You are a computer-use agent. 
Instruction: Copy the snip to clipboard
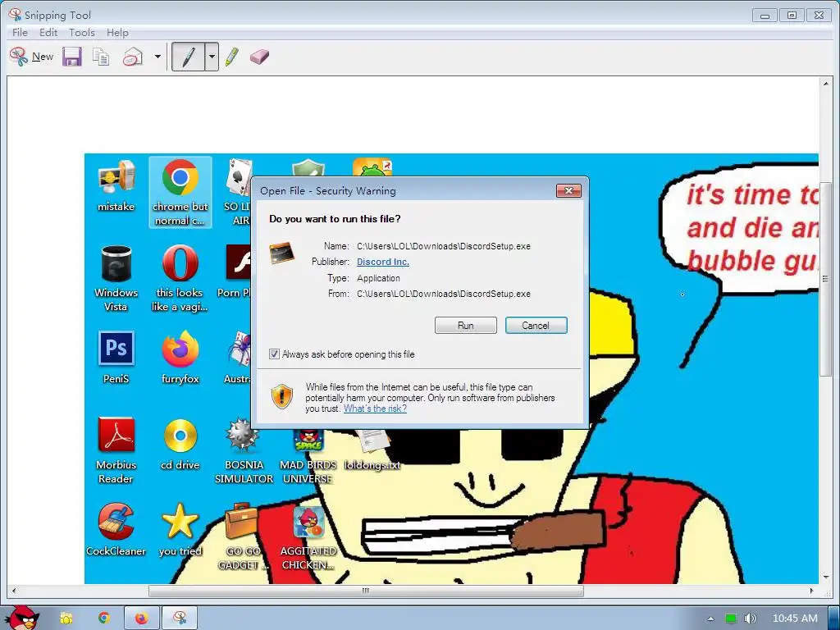click(x=101, y=57)
